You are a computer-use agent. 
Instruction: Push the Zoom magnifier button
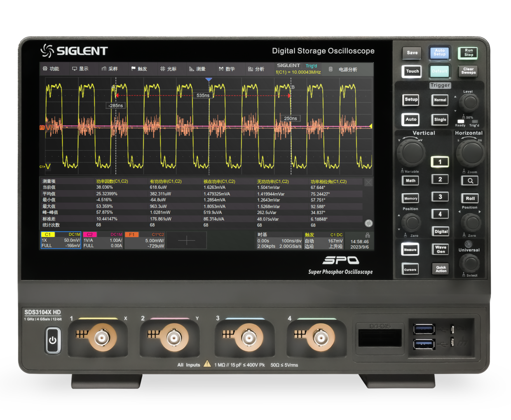470,181
